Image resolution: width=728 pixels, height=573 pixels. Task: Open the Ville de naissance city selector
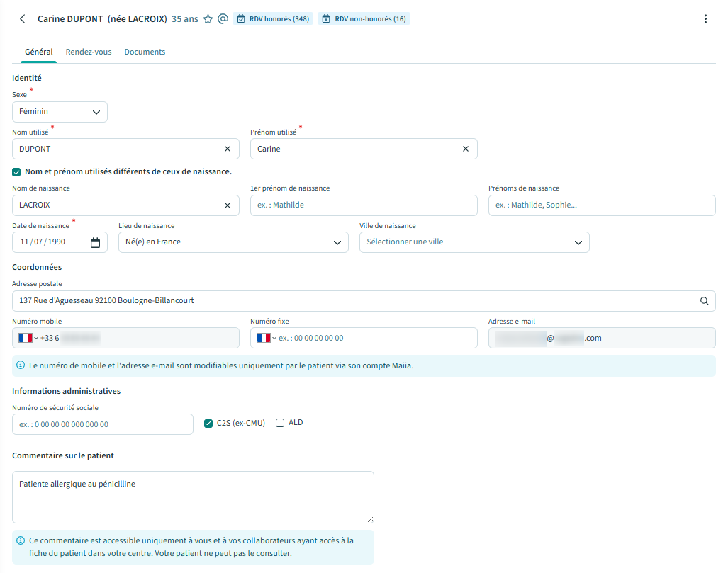[474, 242]
